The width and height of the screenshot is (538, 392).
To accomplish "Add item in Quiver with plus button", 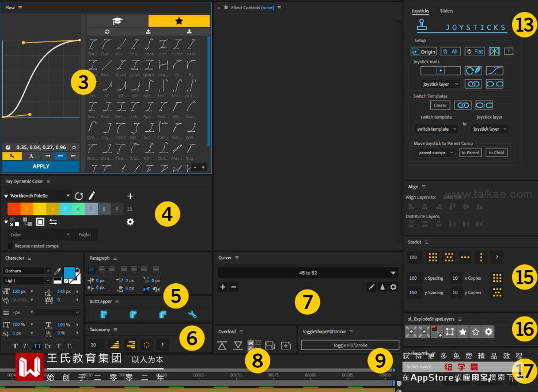I will [223, 287].
